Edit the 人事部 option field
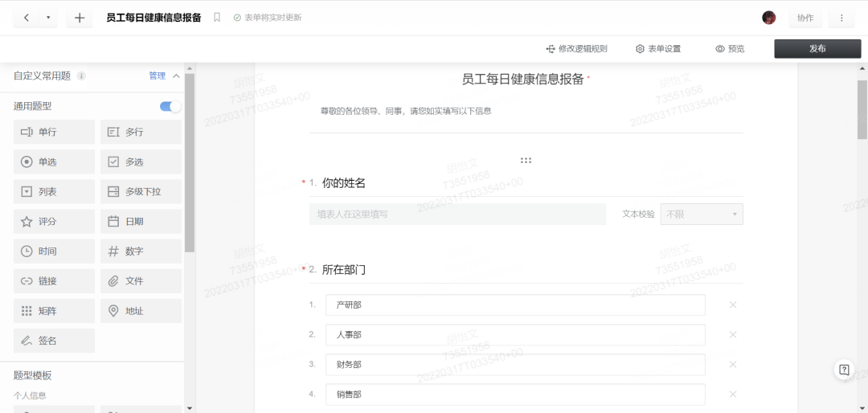868x413 pixels. pyautogui.click(x=515, y=335)
